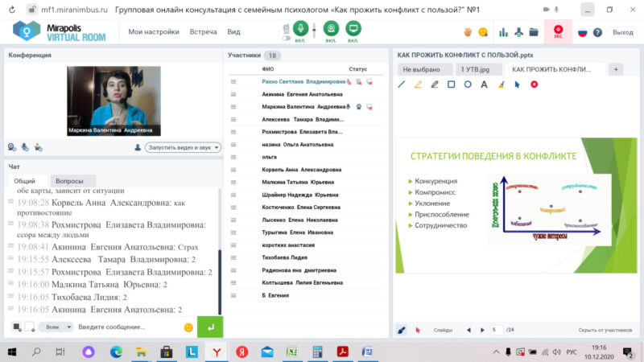Select the line drawing tool
644x362 pixels.
click(x=401, y=84)
